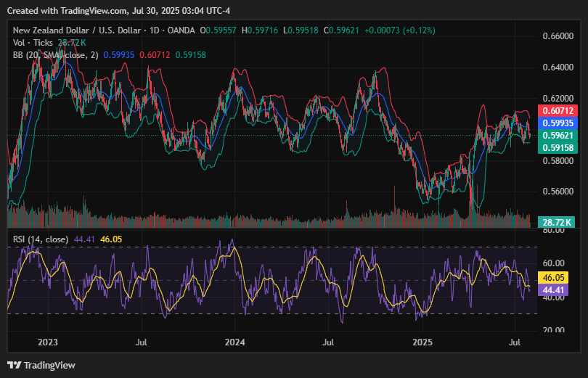This screenshot has width=588, height=378.
Task: Click the TradingView wordmark at bottom left
Action: 49,365
